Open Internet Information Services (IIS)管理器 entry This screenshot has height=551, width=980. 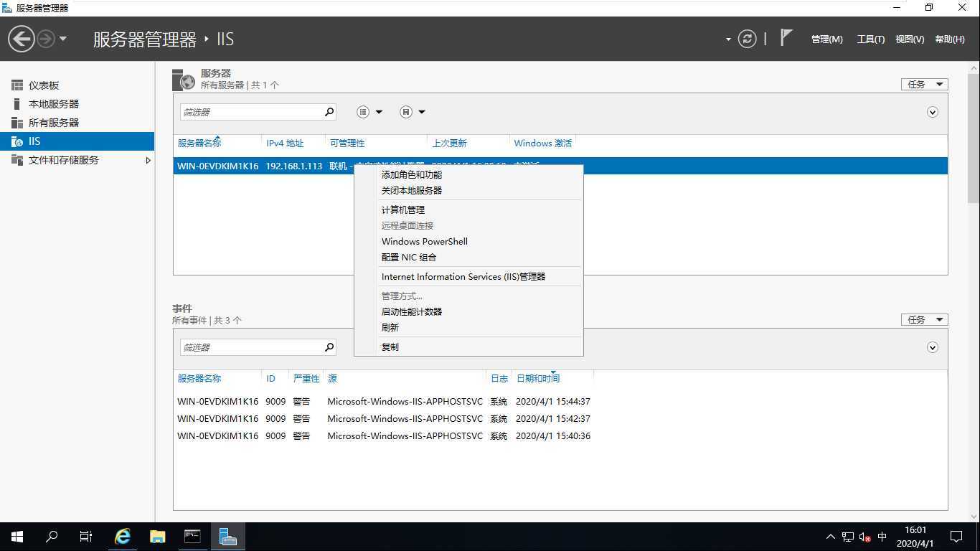pos(468,276)
